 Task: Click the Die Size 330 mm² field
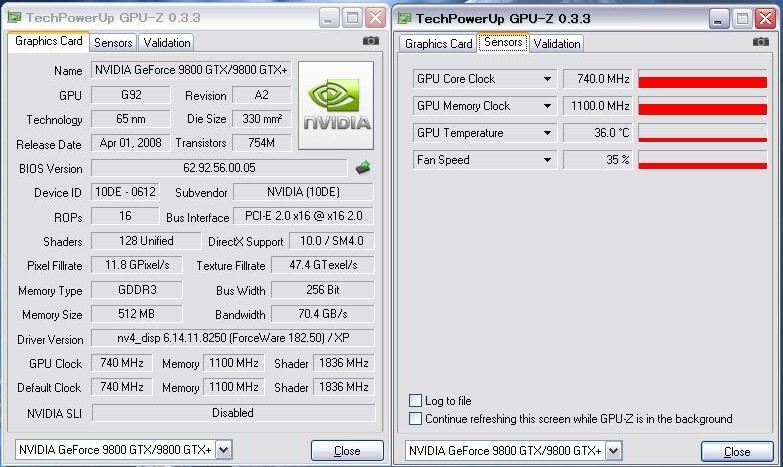(262, 119)
